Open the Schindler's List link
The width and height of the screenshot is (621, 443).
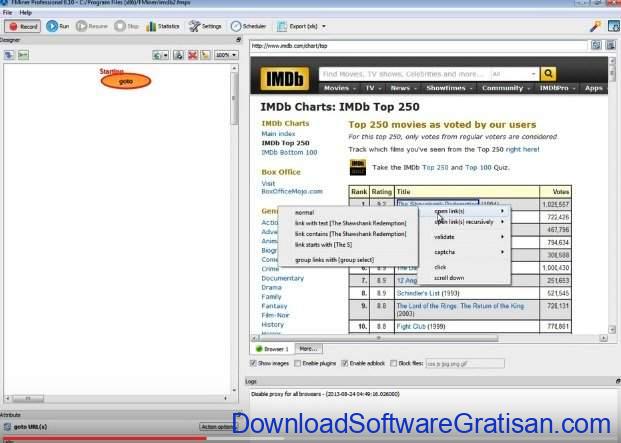pos(420,293)
